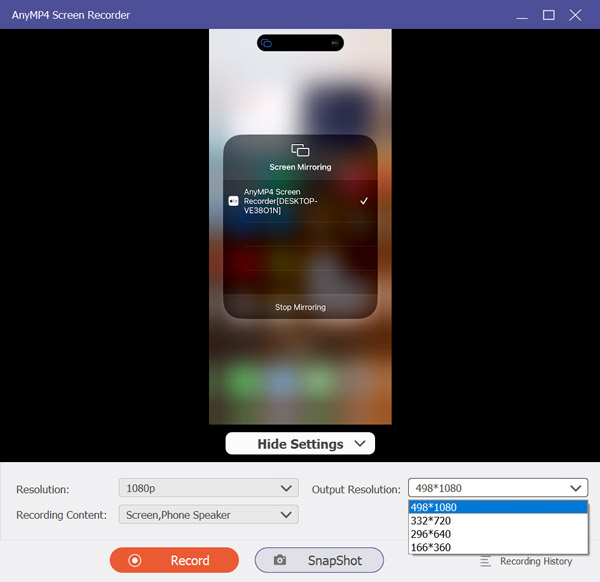
Task: Collapse the panel with Hide Settings
Action: click(300, 444)
